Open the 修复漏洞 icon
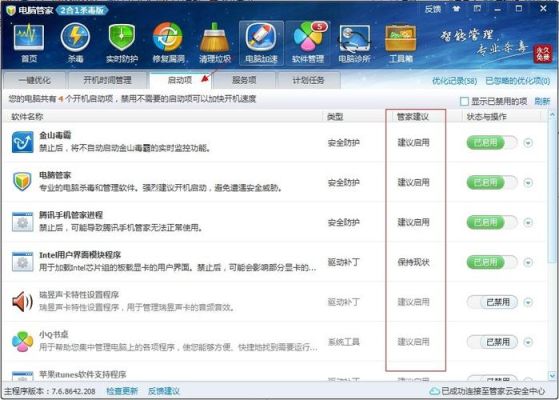Screen dimensions: 559x400 168,43
